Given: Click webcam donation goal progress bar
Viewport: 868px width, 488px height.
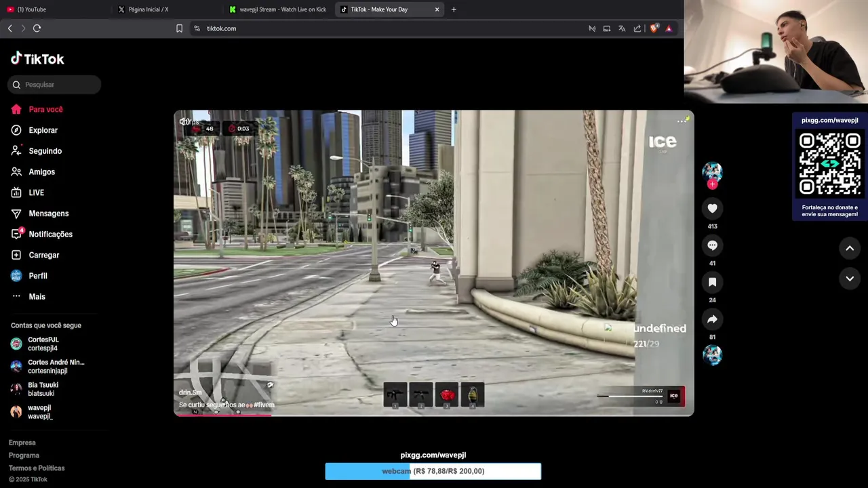Looking at the screenshot, I should pos(433,471).
